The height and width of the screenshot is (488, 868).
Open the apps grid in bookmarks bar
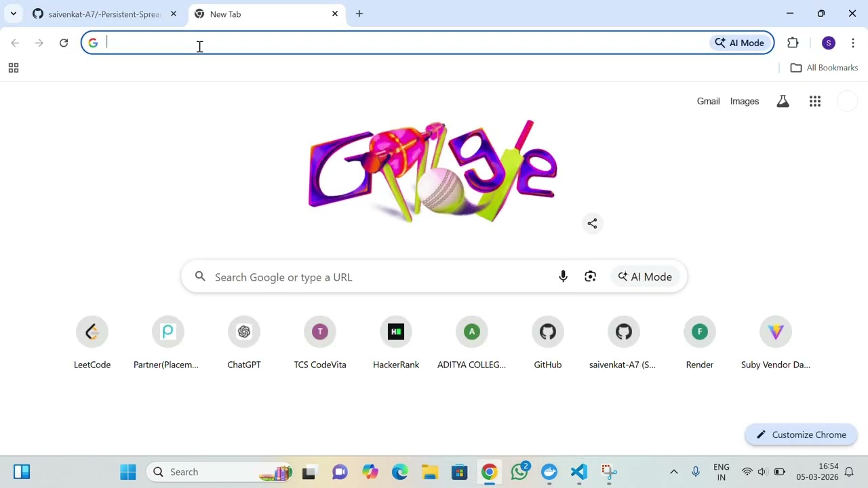pos(13,68)
